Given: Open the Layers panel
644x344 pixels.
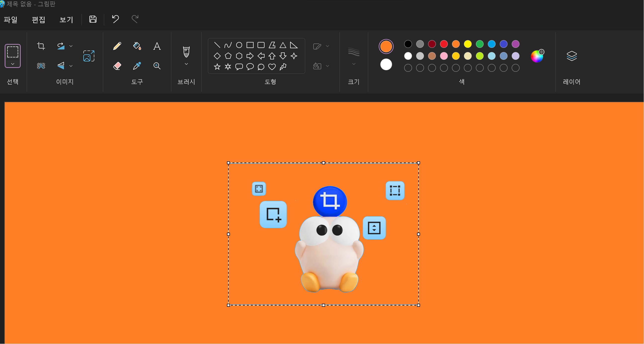Looking at the screenshot, I should [x=572, y=56].
